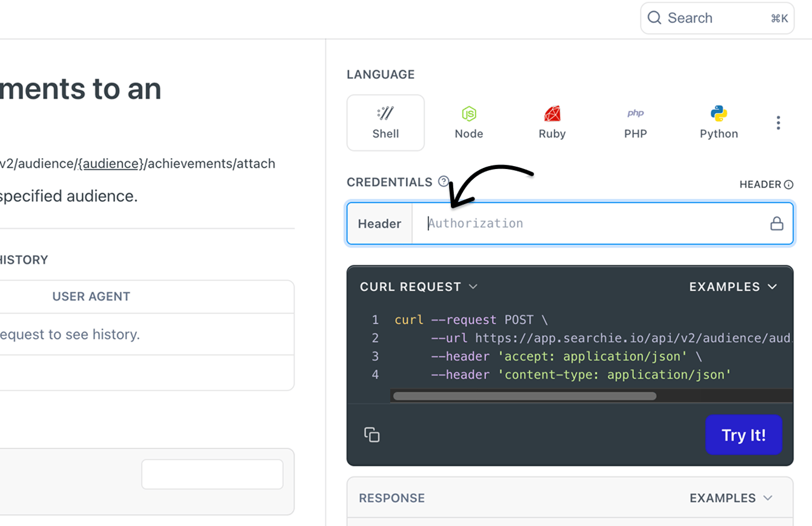This screenshot has width=812, height=526.
Task: Click the credentials help question icon
Action: point(444,181)
